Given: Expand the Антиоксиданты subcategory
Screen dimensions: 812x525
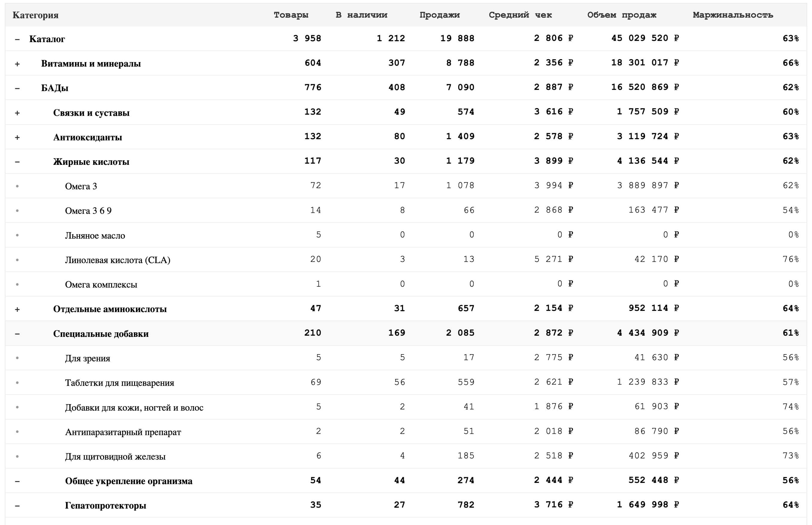Looking at the screenshot, I should (17, 138).
